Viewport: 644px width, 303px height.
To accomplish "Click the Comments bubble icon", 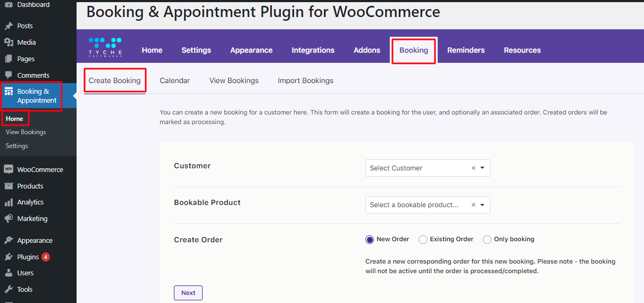I will [x=9, y=76].
